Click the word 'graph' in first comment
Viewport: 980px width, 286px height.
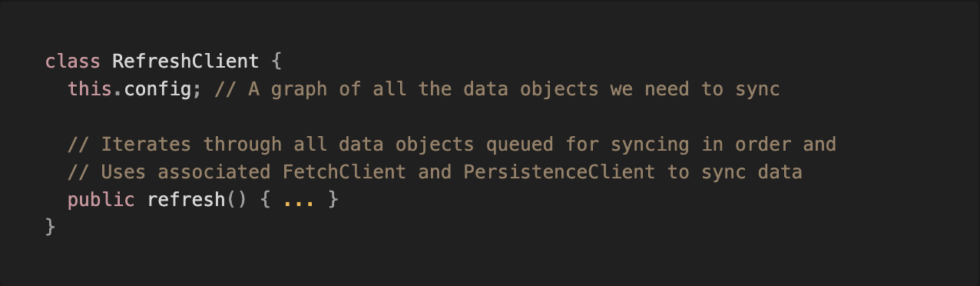[299, 89]
